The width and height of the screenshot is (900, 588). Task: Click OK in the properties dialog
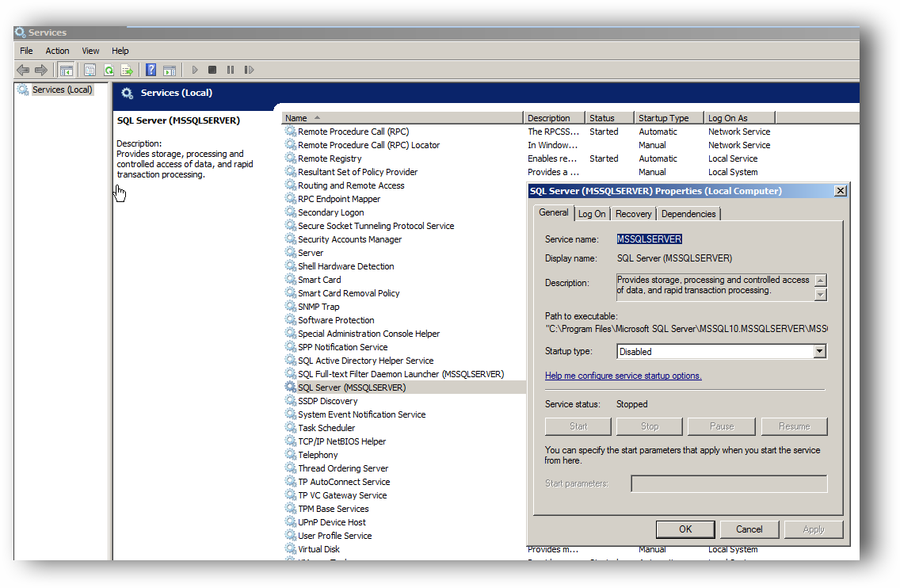685,529
